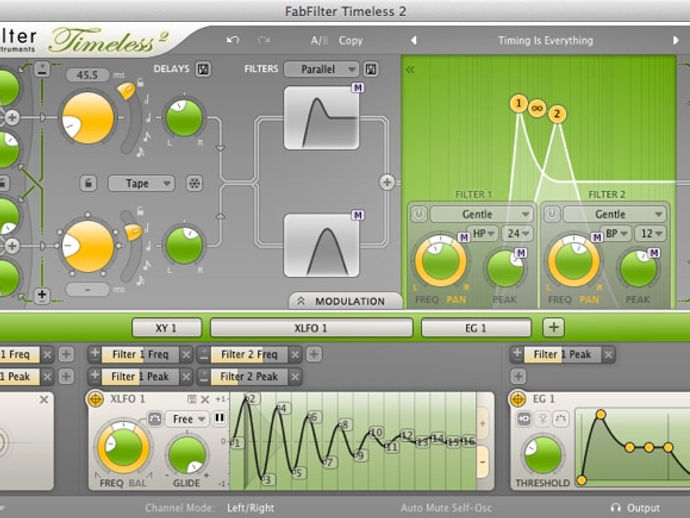Go to previous preset arrow
Screen dimensions: 690x518
coord(413,40)
